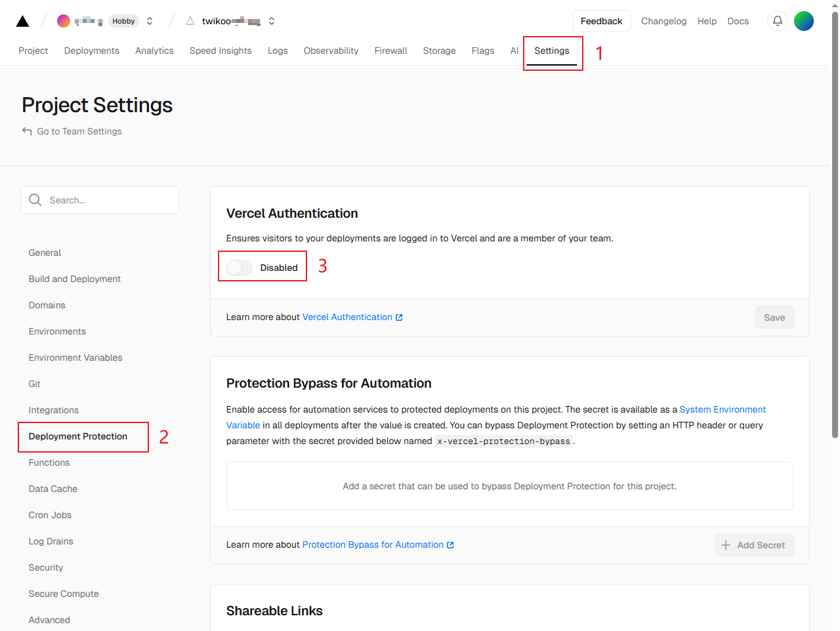Follow the System Environment Variable link
This screenshot has width=840, height=631.
point(723,409)
